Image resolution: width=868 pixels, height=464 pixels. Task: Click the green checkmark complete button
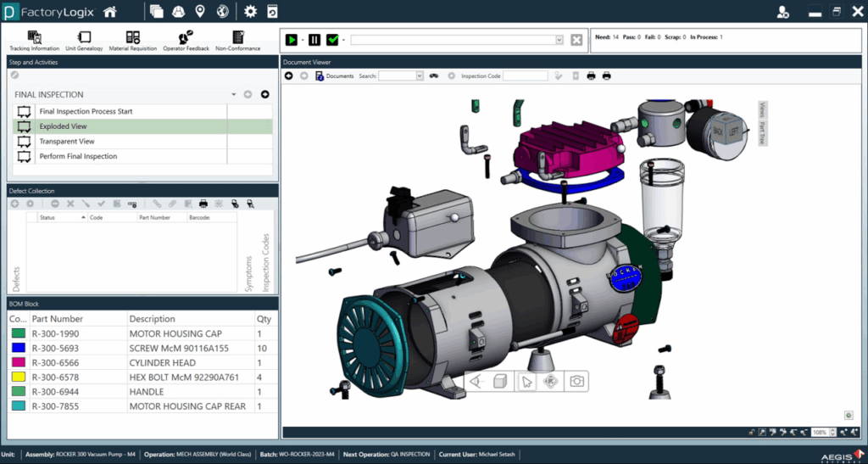[333, 40]
